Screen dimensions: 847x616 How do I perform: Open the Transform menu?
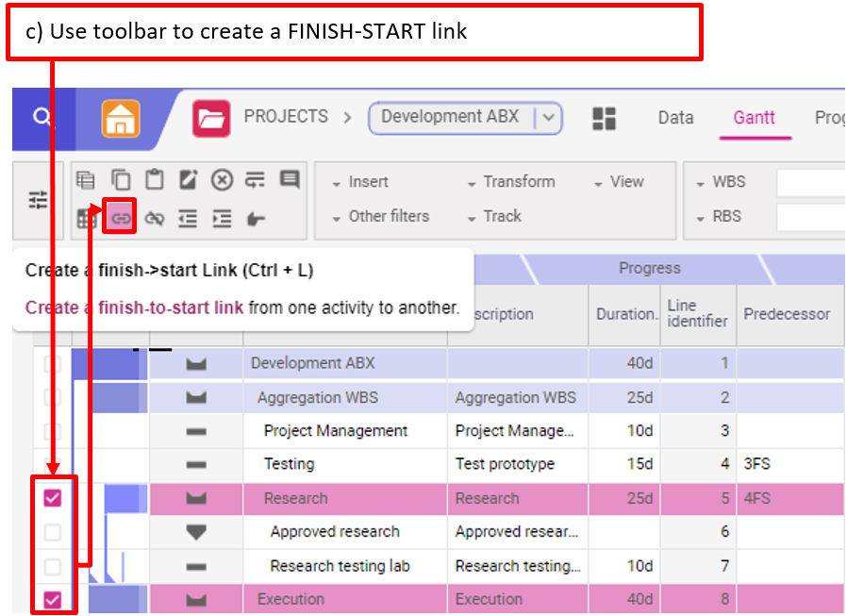tap(510, 182)
